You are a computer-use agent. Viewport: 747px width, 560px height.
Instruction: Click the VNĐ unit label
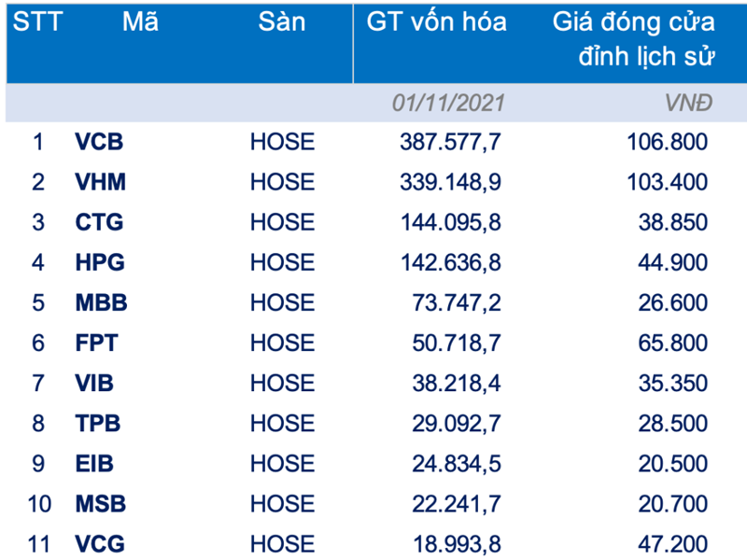(691, 103)
